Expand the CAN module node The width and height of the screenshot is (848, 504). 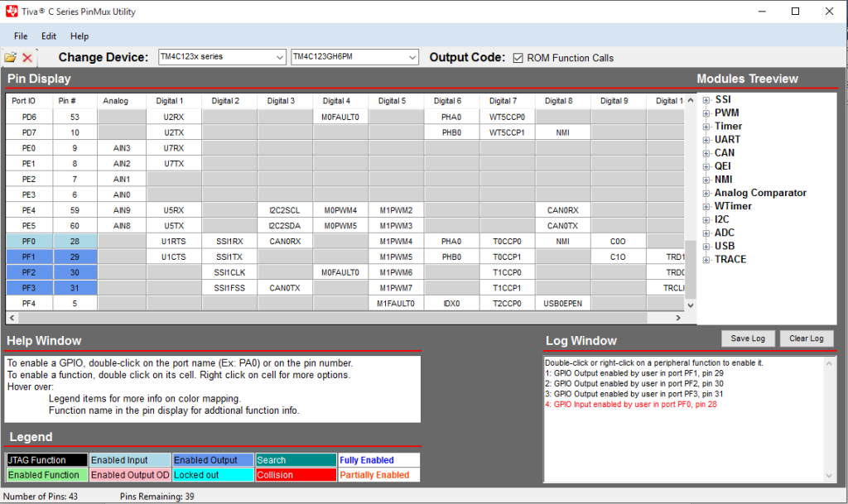(x=706, y=153)
